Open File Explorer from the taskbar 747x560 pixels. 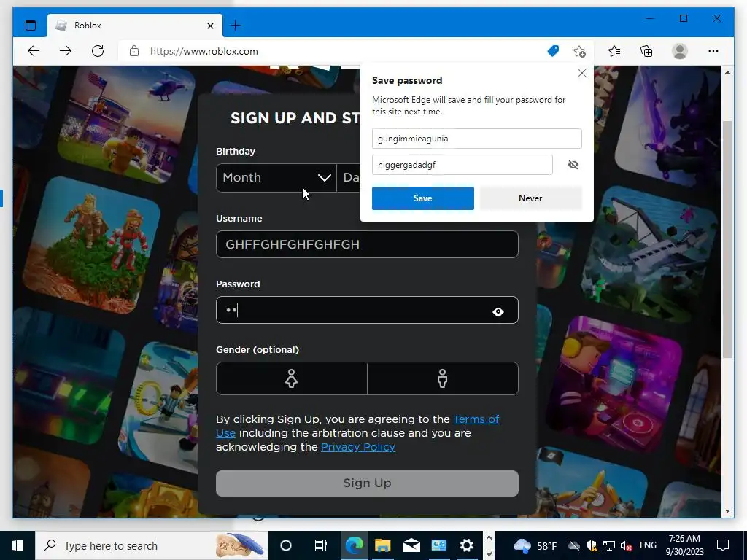click(x=382, y=545)
